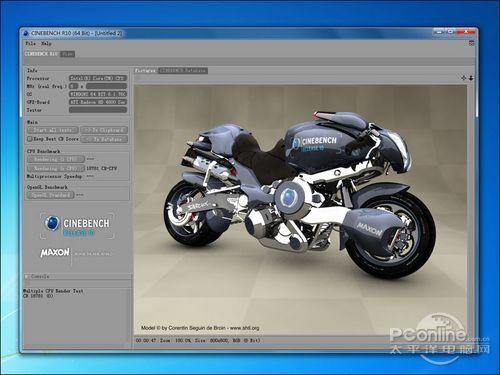Viewport: 500px width, 375px height.
Task: Click the CINEBENCH app icon in title bar
Action: pos(26,33)
